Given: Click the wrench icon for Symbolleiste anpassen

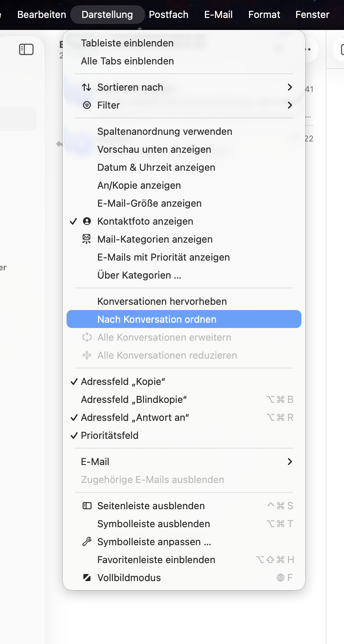Looking at the screenshot, I should point(87,542).
